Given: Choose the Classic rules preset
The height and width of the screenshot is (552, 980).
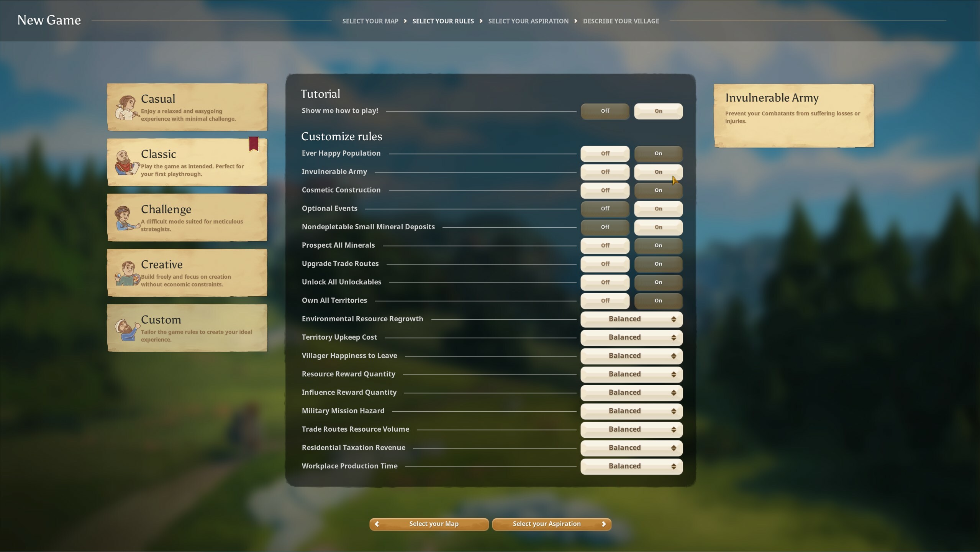Looking at the screenshot, I should [x=187, y=163].
